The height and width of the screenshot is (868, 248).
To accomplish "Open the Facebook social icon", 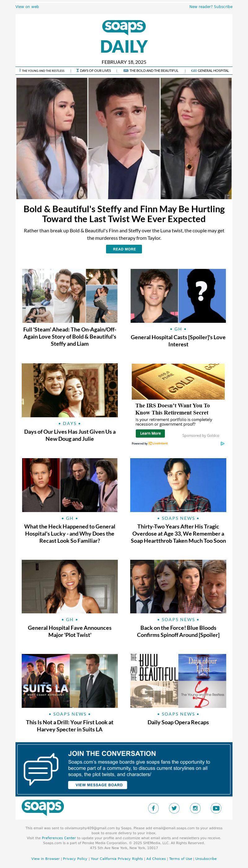I will click(153, 808).
